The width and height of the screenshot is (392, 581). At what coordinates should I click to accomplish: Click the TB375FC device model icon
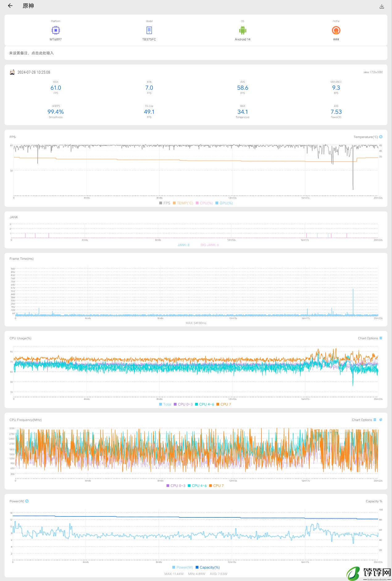149,30
